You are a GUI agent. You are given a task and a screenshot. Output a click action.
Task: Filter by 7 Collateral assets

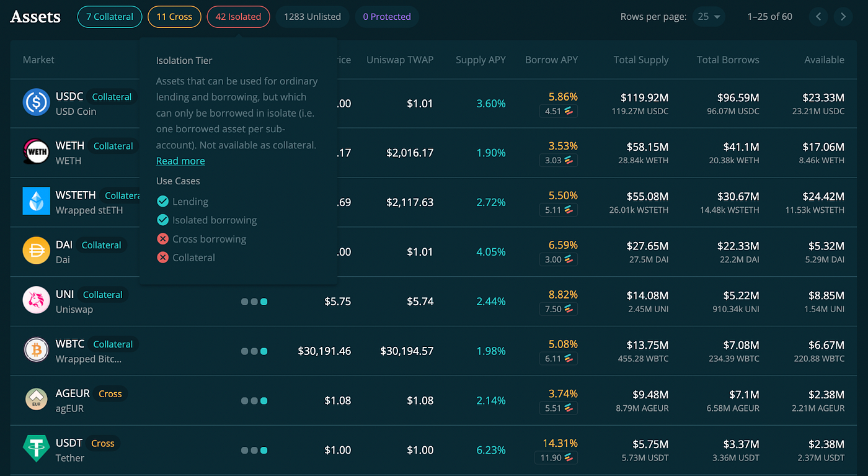(110, 17)
